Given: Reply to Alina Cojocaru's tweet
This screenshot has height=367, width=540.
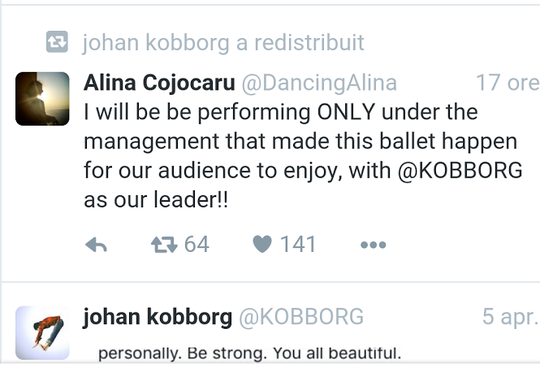Looking at the screenshot, I should pyautogui.click(x=96, y=245).
